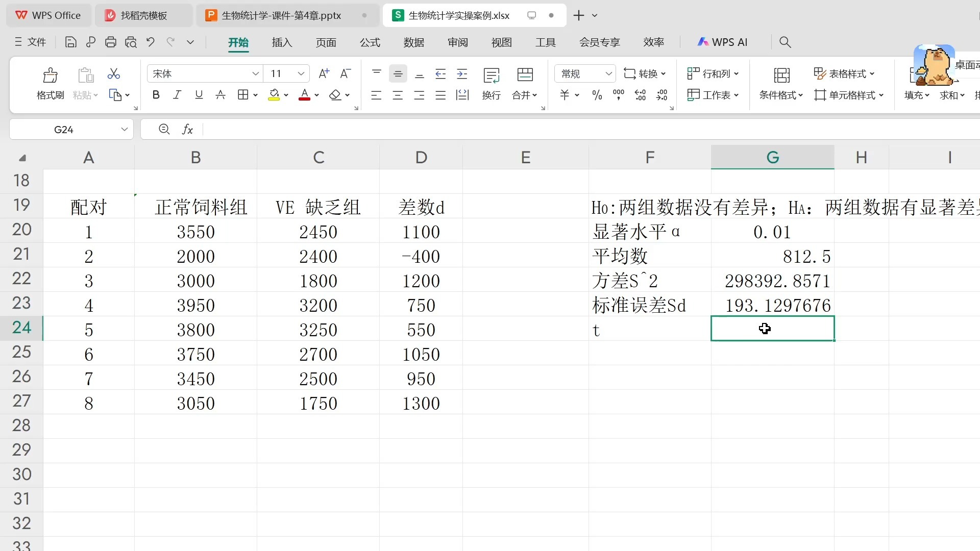Apply percent style format
Screen dimensions: 980x551
point(597,95)
